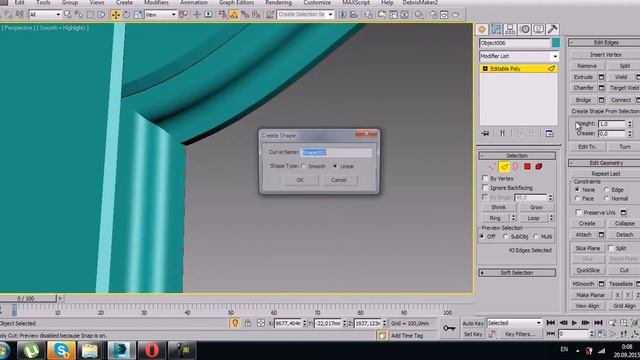Open the MAXScript menu
The image size is (640, 360).
[356, 2]
